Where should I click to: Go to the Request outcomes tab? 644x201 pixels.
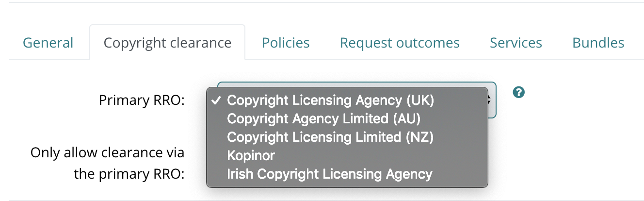(400, 43)
